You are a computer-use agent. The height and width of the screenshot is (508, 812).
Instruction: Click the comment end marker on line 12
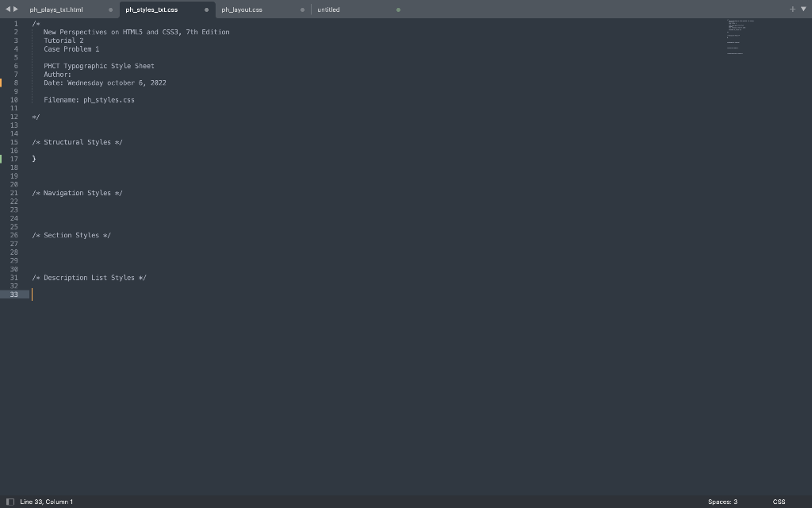(36, 117)
